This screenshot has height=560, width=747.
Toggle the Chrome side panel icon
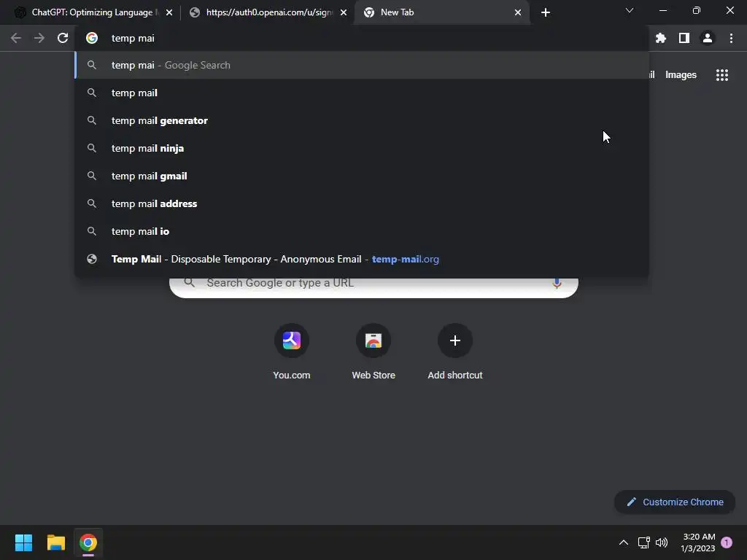coord(684,38)
